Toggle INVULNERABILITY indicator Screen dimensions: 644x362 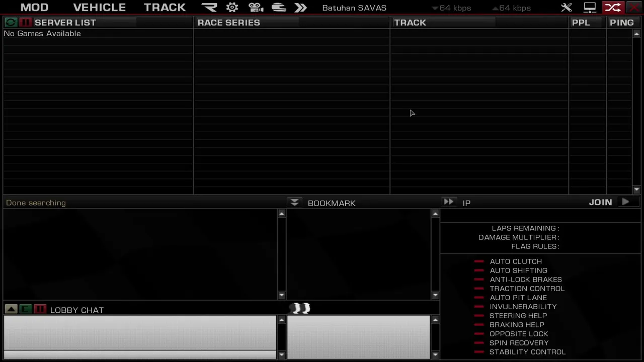click(x=479, y=307)
